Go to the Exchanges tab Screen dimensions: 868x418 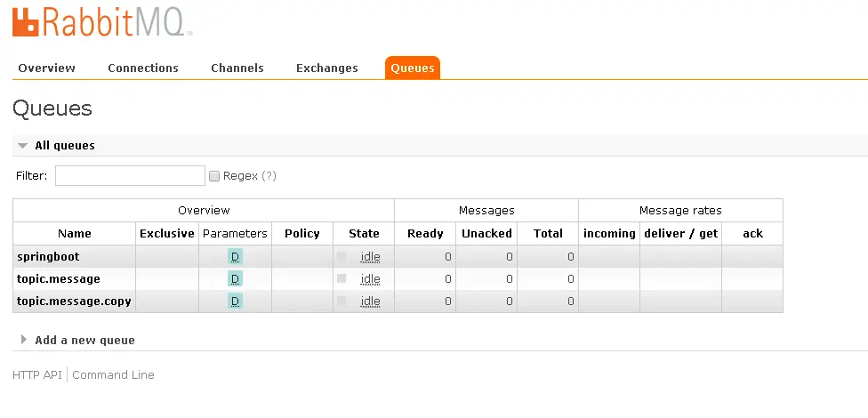pyautogui.click(x=327, y=68)
